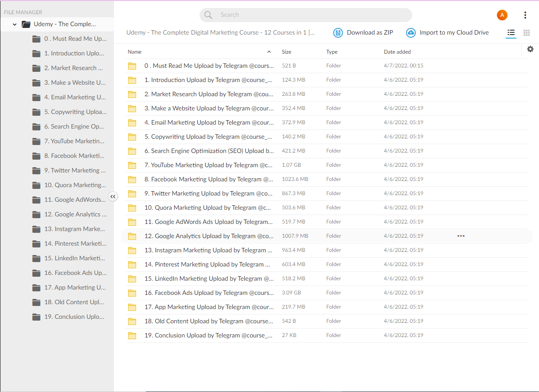Sort by the Size column header

[x=286, y=52]
